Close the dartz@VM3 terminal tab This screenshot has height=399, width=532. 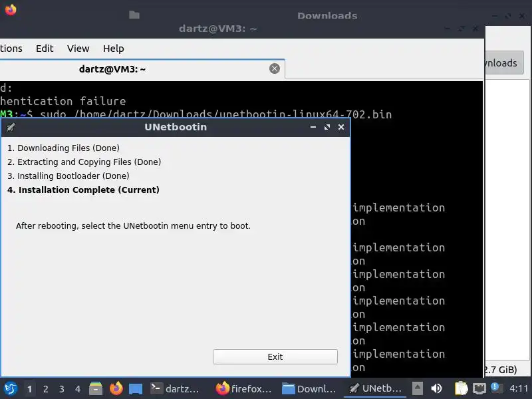point(275,68)
